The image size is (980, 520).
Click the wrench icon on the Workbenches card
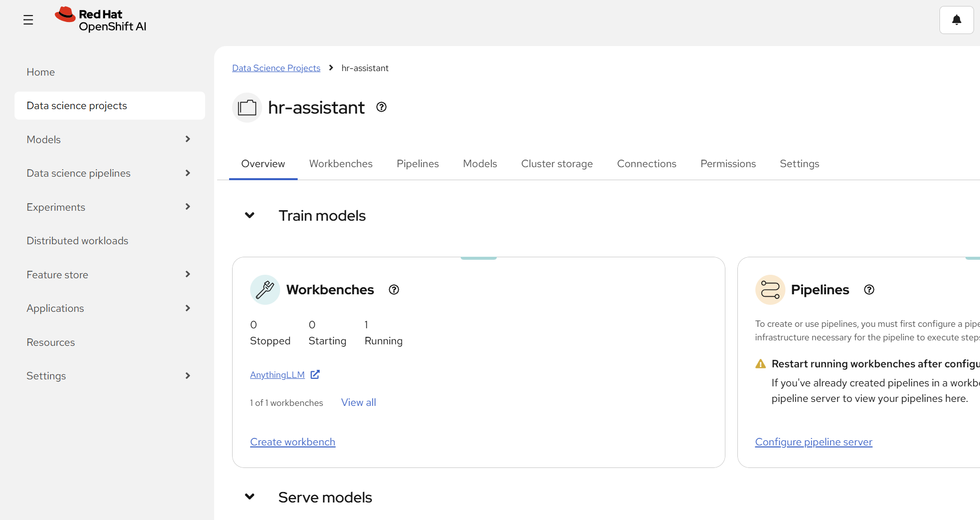coord(265,289)
